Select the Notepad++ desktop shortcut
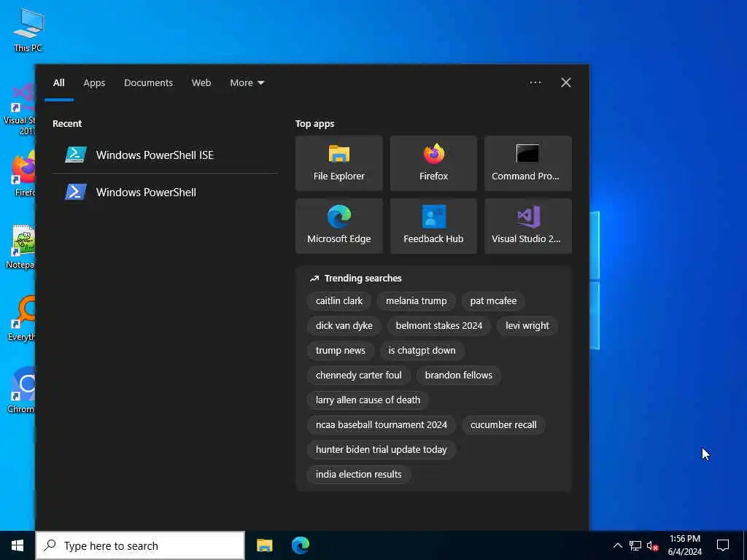747x560 pixels. click(21, 246)
